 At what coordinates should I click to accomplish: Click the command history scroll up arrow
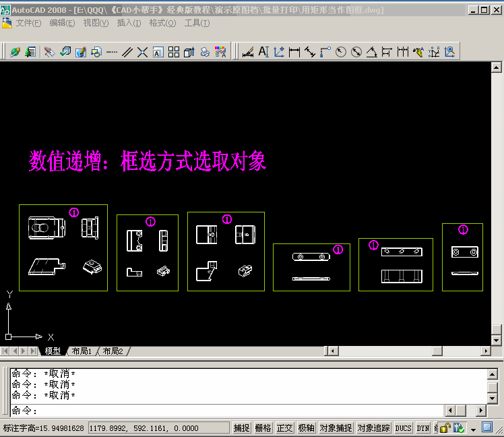(493, 374)
